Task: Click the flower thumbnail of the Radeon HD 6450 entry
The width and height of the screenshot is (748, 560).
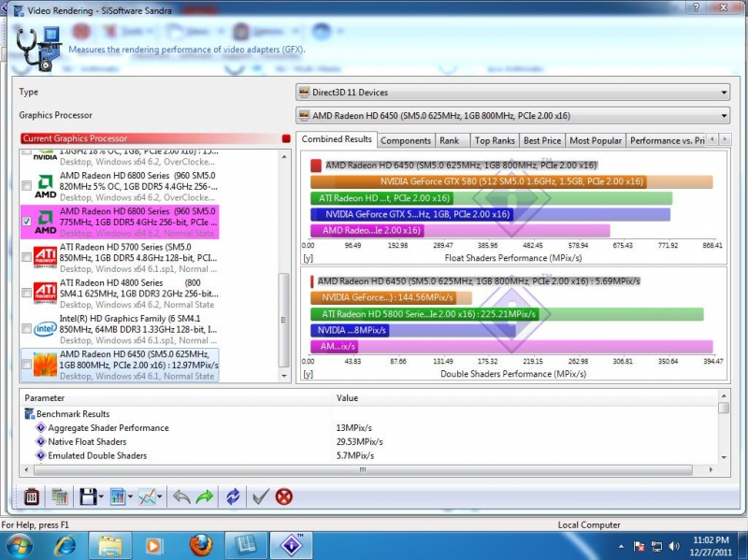Action: point(45,365)
